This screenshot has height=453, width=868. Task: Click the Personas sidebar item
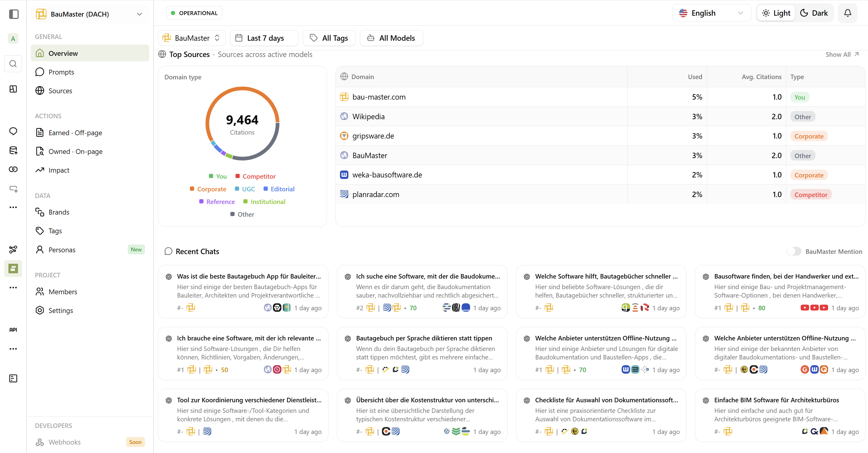pyautogui.click(x=62, y=250)
